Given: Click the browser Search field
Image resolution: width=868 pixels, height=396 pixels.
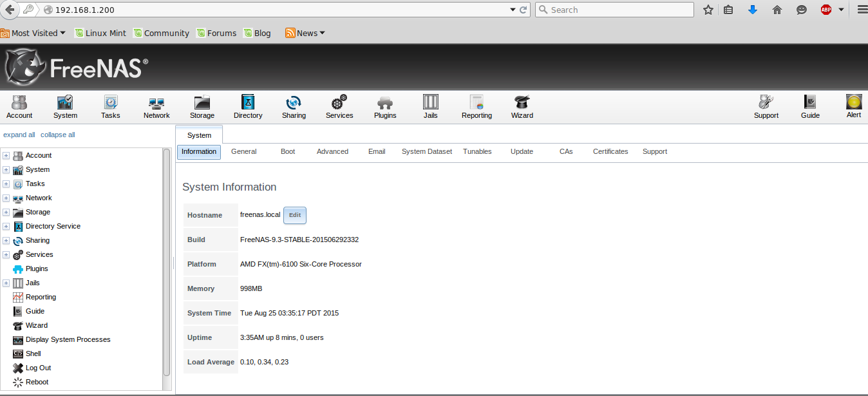Looking at the screenshot, I should point(614,10).
